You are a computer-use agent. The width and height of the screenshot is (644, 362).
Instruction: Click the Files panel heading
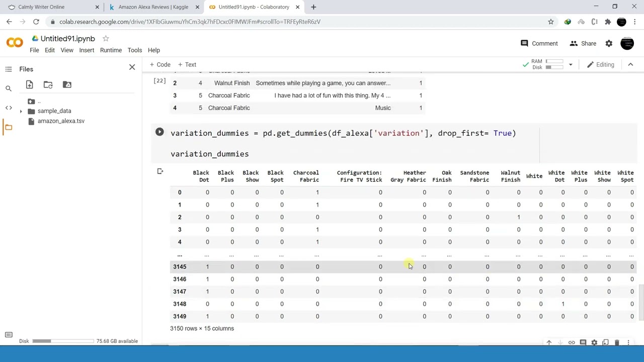click(26, 69)
